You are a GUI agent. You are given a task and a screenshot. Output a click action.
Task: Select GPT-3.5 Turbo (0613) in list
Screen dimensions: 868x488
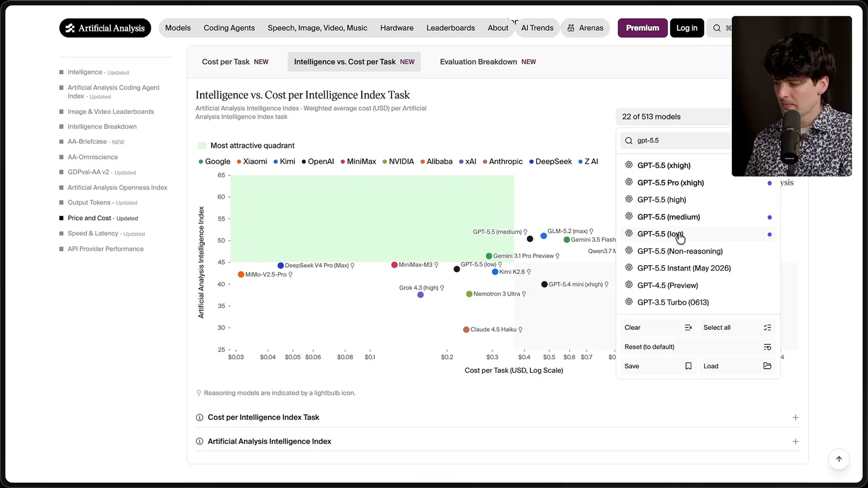tap(698, 302)
